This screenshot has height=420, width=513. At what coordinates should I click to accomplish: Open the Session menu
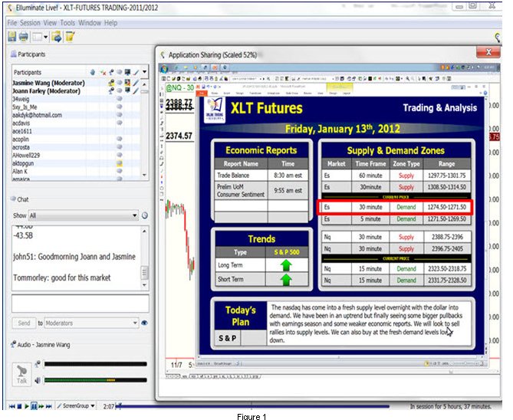[30, 23]
